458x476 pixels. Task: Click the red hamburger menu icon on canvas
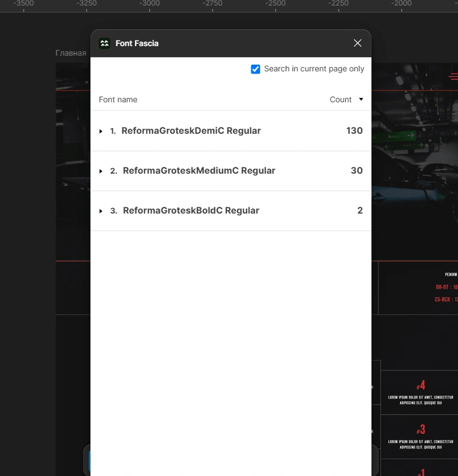[x=454, y=76]
